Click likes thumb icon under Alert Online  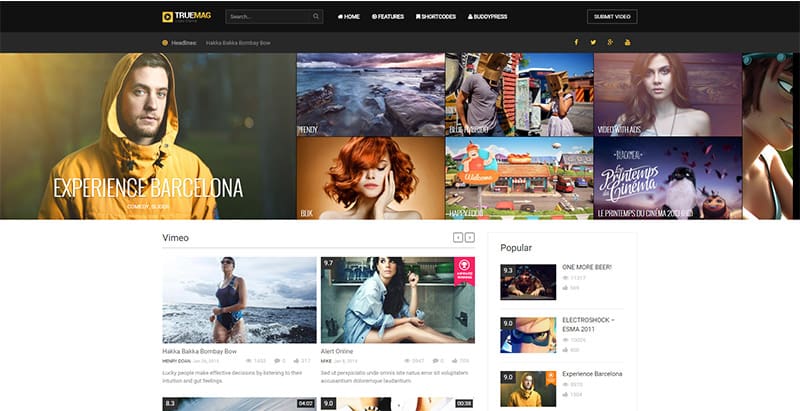[455, 361]
